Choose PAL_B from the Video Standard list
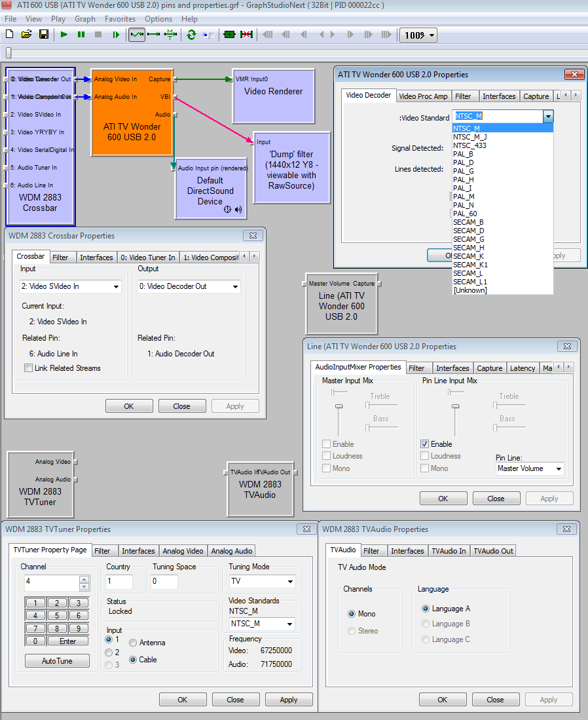Image resolution: width=588 pixels, height=720 pixels. tap(463, 155)
